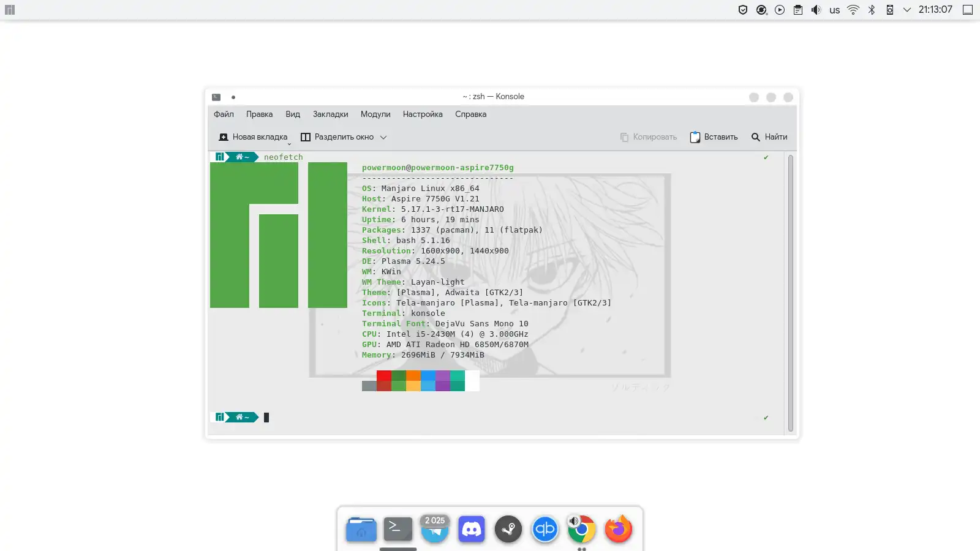Click the terminal cursor at the prompt
The width and height of the screenshot is (980, 551).
(266, 418)
